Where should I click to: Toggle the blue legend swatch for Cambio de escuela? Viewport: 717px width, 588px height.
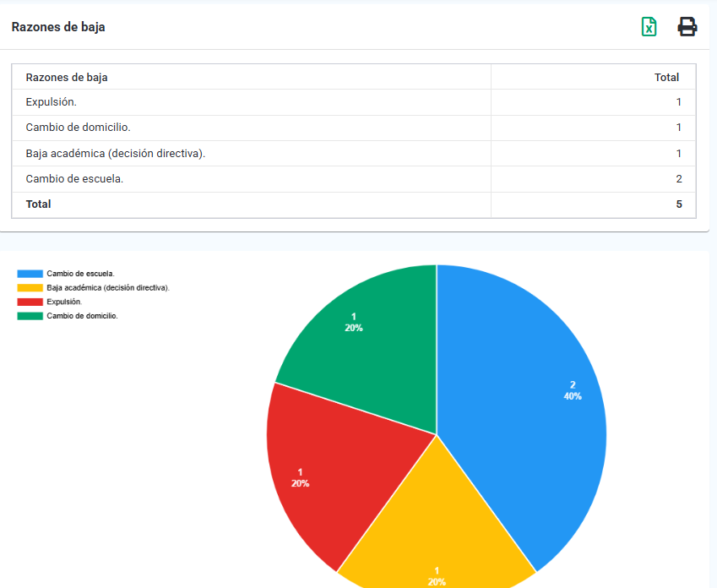30,274
